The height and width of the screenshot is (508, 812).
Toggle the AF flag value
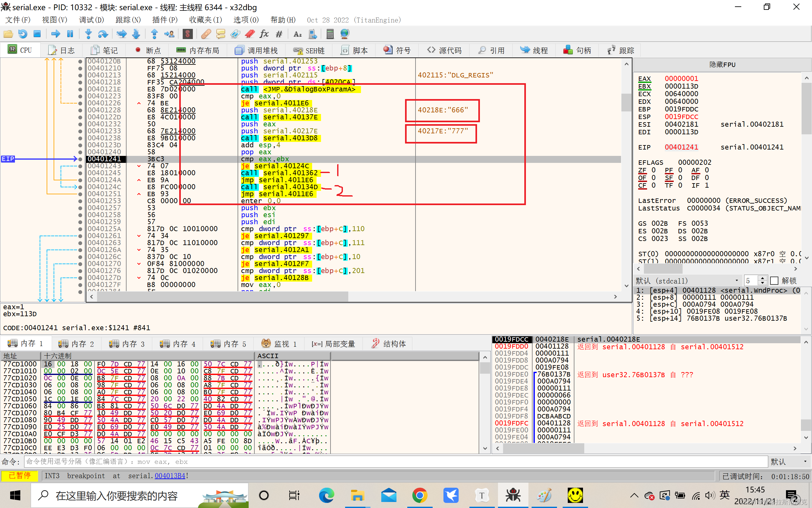click(707, 170)
